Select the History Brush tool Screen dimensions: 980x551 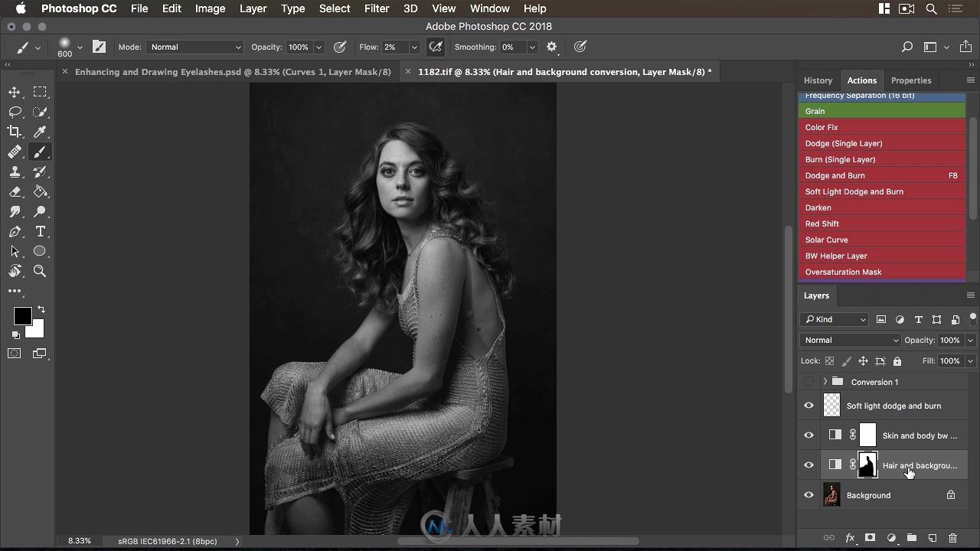click(x=40, y=171)
